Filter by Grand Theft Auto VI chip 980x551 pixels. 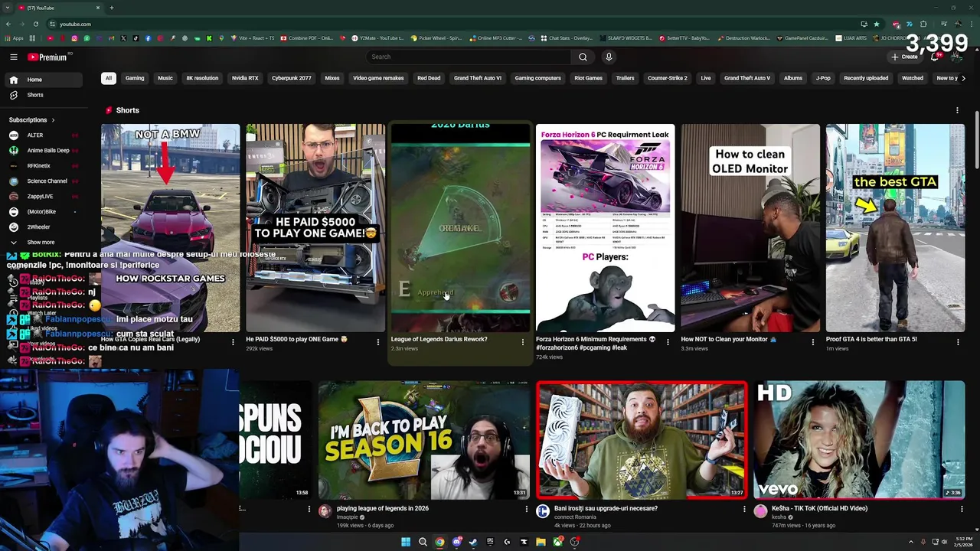point(478,78)
